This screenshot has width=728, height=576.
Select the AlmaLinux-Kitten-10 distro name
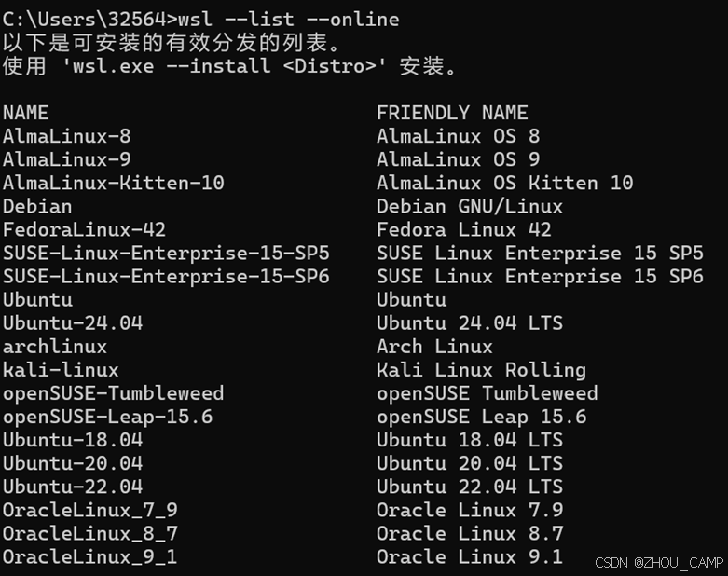coord(113,183)
